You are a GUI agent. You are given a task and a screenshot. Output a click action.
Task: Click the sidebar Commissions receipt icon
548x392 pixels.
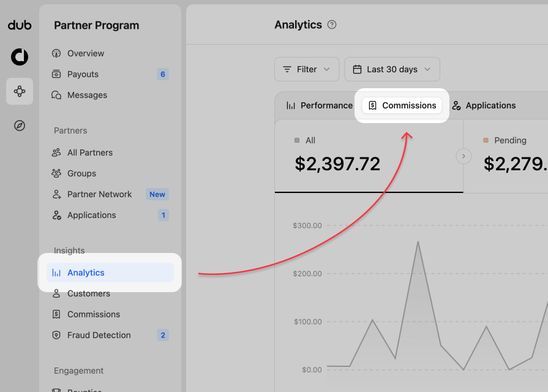(x=56, y=314)
